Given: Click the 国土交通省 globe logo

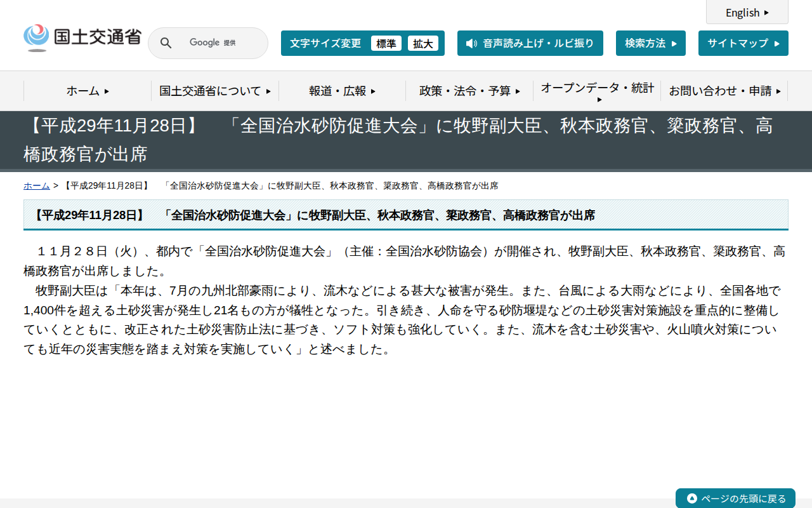Looking at the screenshot, I should (37, 37).
